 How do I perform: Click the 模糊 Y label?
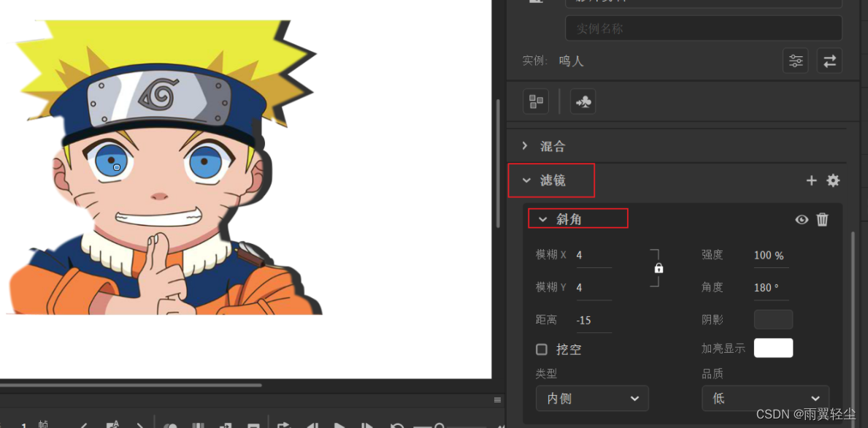550,287
